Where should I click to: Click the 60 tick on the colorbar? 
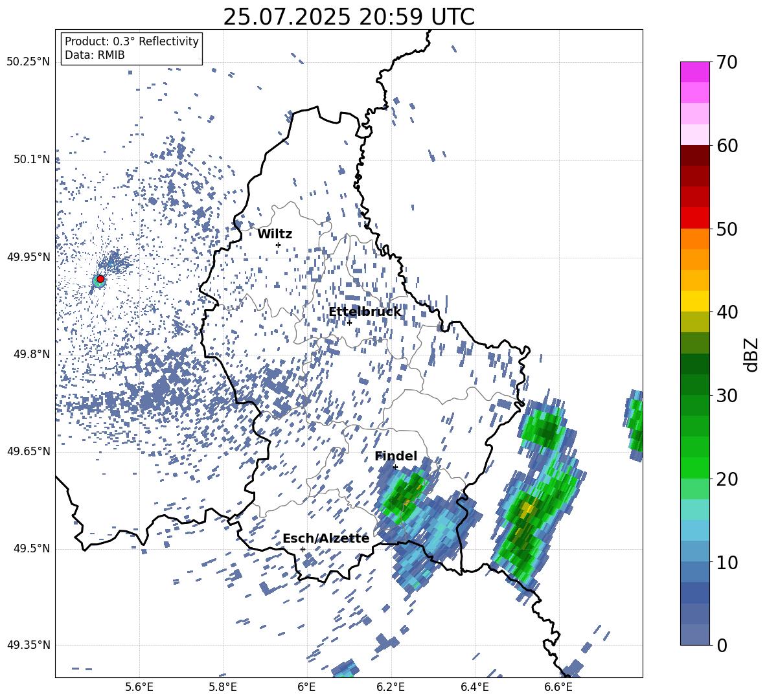[727, 145]
